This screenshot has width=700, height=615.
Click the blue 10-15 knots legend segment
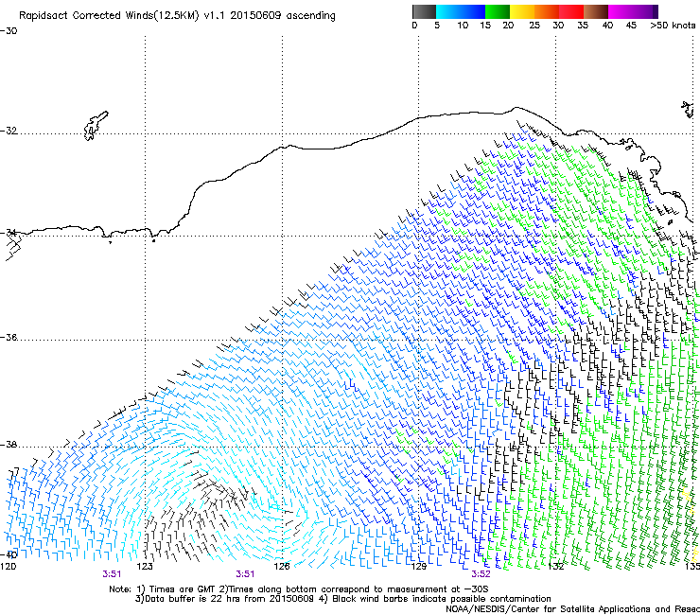click(x=473, y=11)
